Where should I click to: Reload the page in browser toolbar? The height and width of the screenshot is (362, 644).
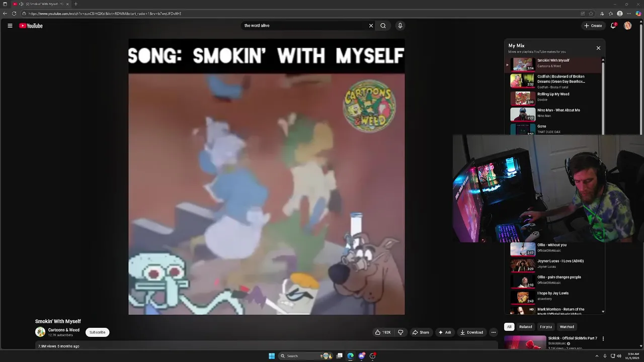[14, 14]
